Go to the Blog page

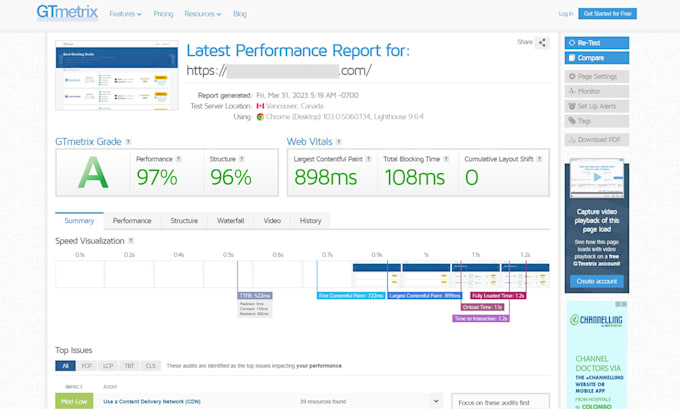pyautogui.click(x=240, y=14)
